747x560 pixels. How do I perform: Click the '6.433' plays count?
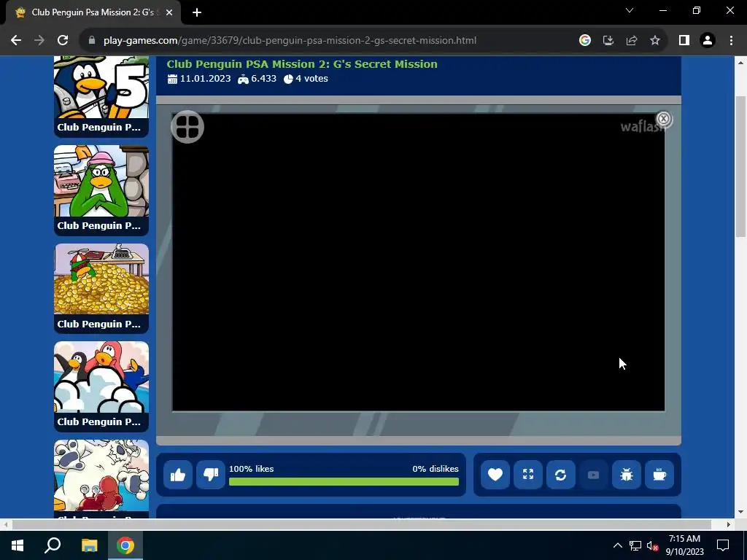point(263,79)
